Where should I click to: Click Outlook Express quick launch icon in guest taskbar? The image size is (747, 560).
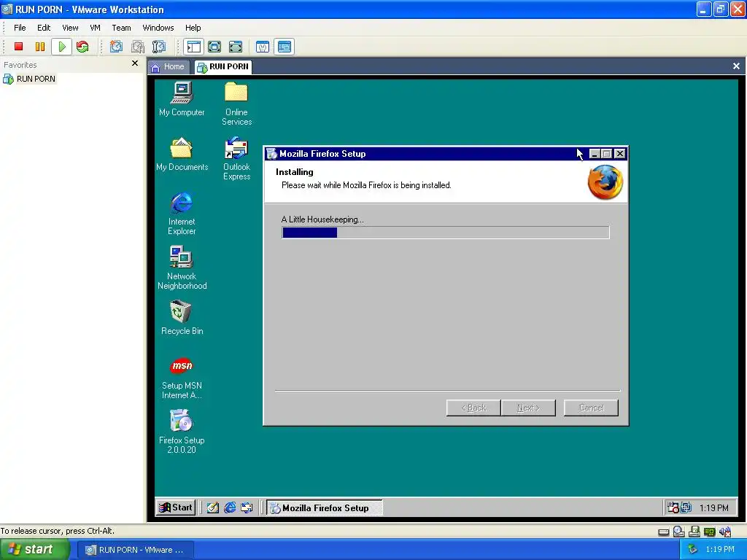click(247, 507)
